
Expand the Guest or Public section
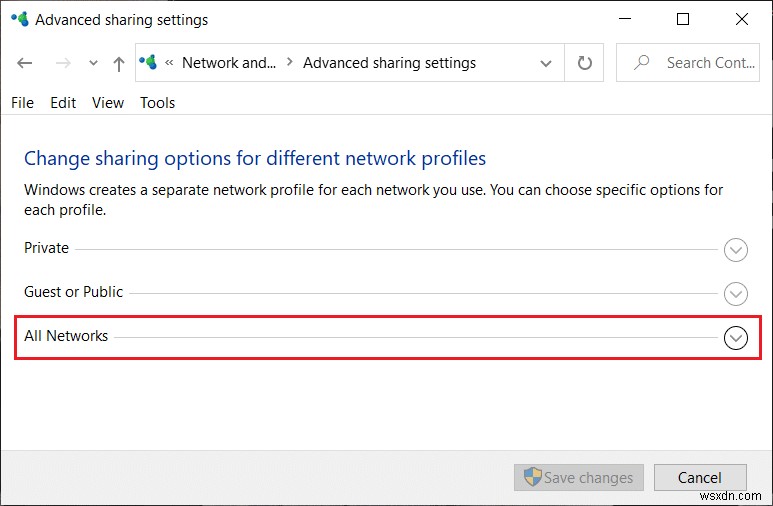click(735, 294)
